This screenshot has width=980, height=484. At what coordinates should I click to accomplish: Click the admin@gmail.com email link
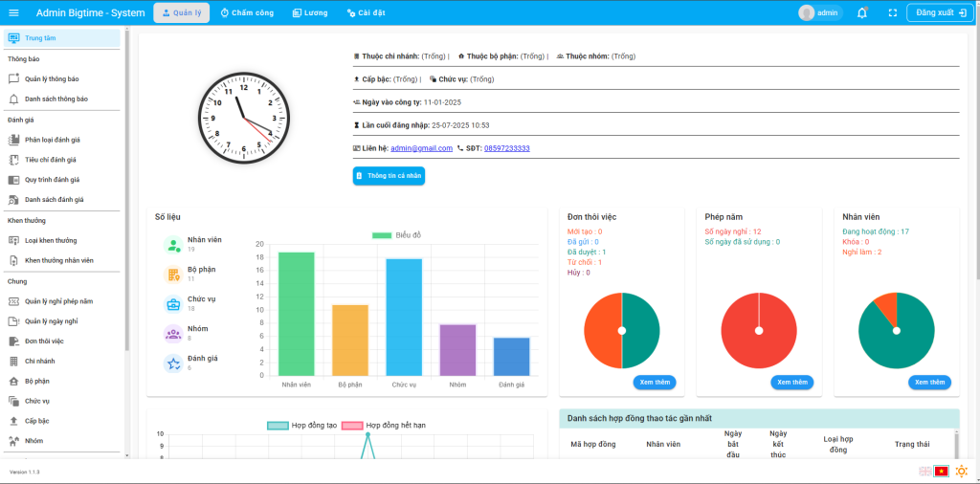click(x=421, y=148)
